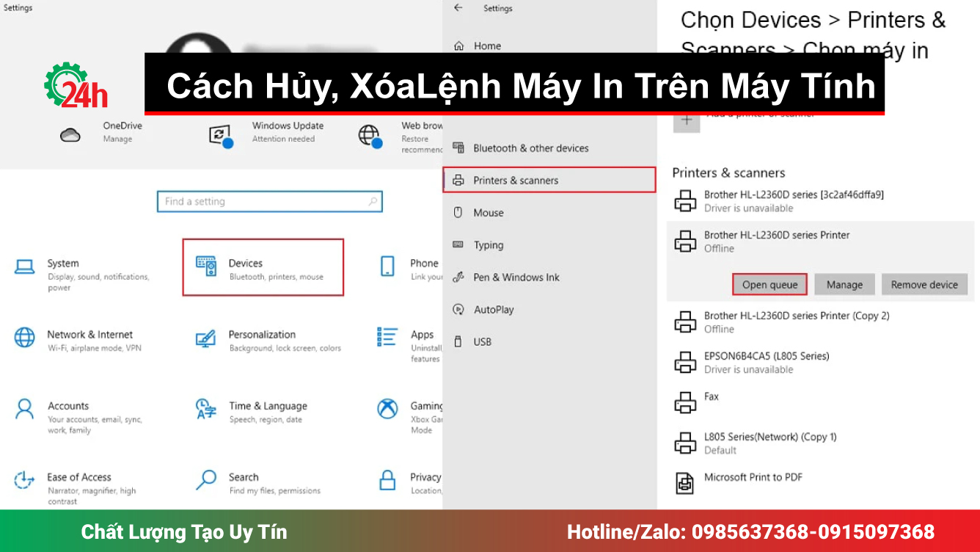
Task: Open Time & Language settings icon
Action: [x=208, y=410]
